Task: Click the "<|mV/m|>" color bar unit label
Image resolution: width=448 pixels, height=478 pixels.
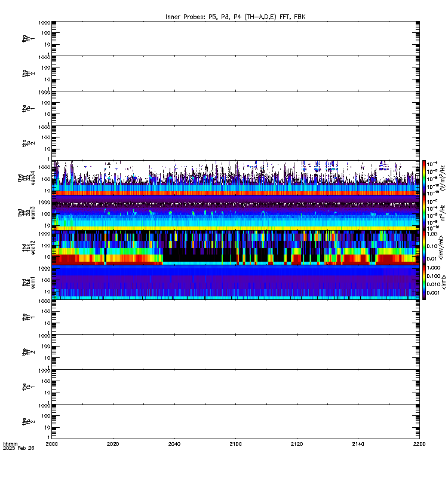Action: pyautogui.click(x=441, y=247)
